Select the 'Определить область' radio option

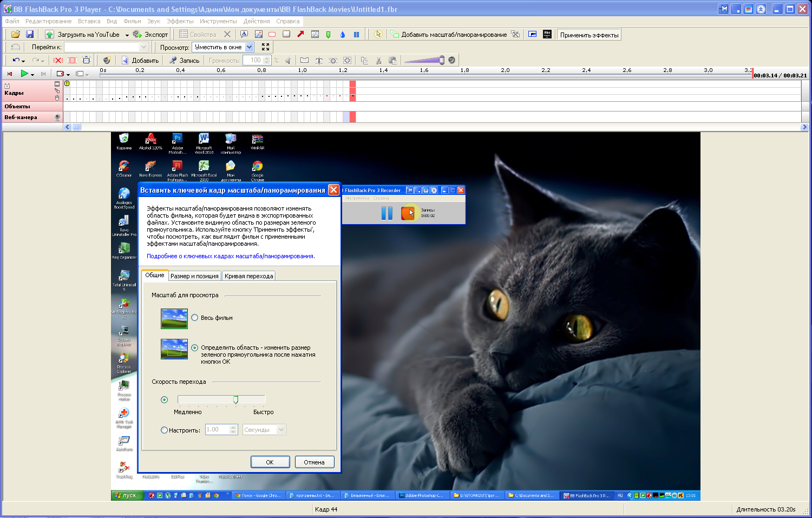194,348
